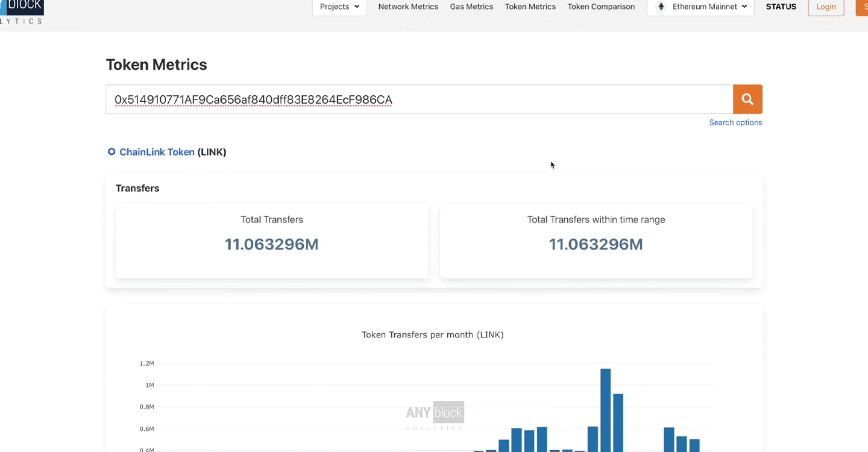Click Total Transfers within time range value
This screenshot has height=452, width=868.
pos(596,244)
